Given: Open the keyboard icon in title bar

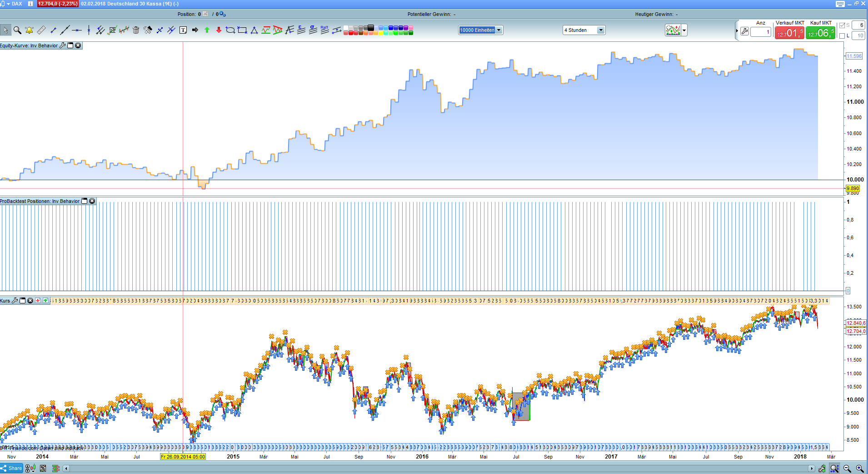Looking at the screenshot, I should click(x=840, y=4).
